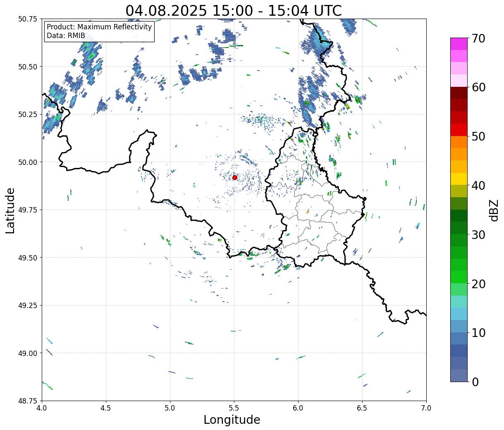Click the plot title with date and time

(234, 10)
